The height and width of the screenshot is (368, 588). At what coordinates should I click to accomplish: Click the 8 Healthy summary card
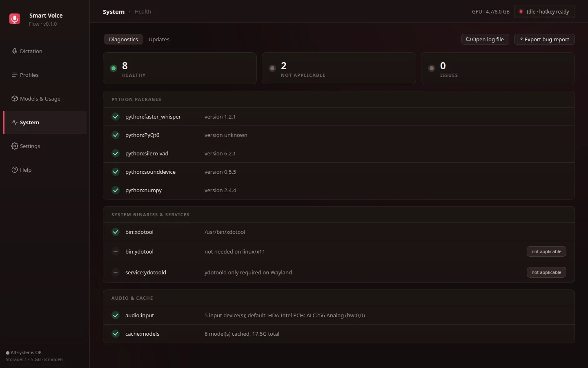click(180, 68)
